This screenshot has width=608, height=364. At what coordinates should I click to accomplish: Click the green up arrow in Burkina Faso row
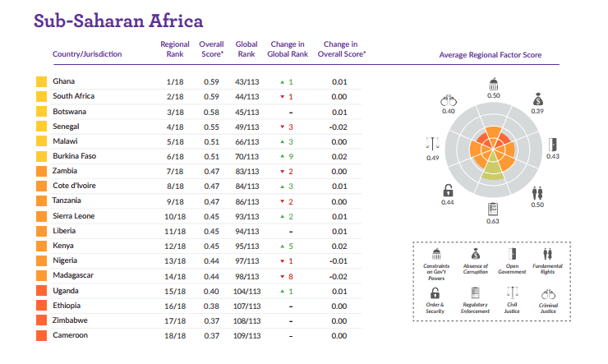282,156
